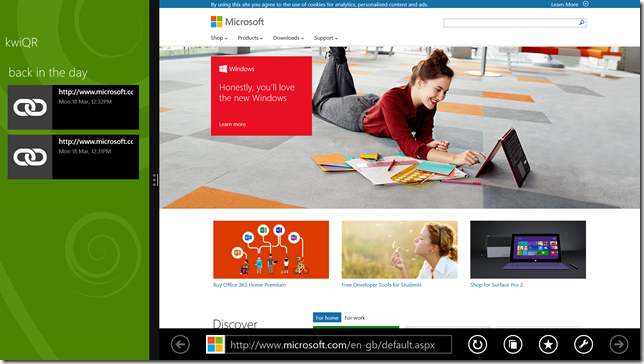Image resolution: width=644 pixels, height=364 pixels.
Task: Click Learn more on Windows banner
Action: click(x=232, y=124)
